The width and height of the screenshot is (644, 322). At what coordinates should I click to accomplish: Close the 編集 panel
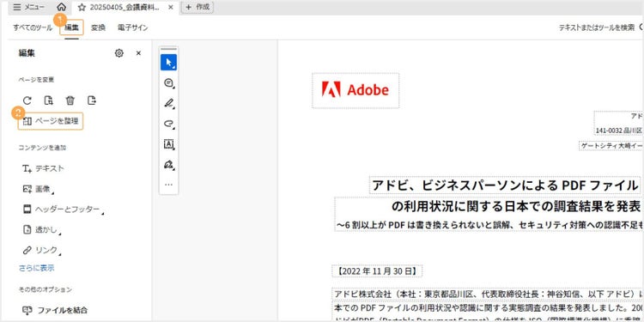click(138, 53)
